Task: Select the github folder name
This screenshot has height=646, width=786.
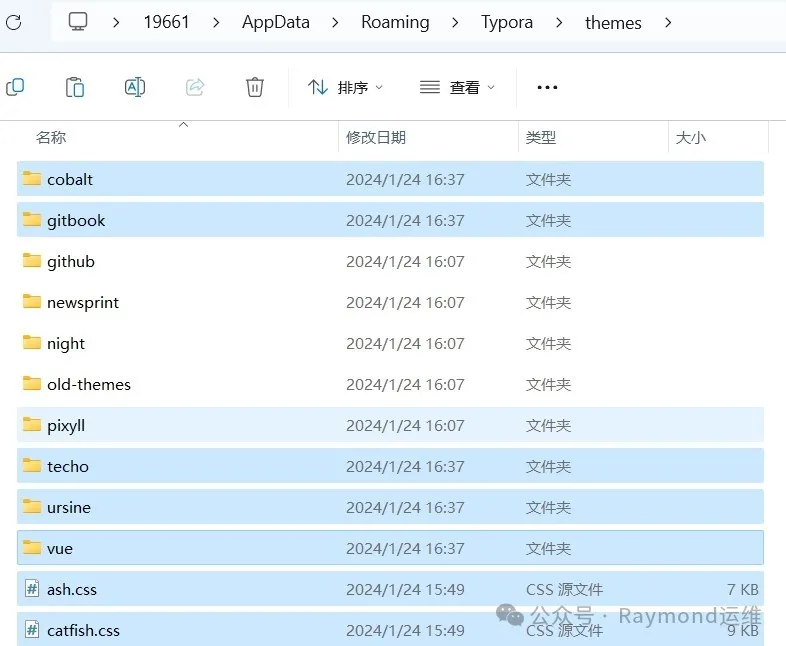Action: [x=71, y=262]
